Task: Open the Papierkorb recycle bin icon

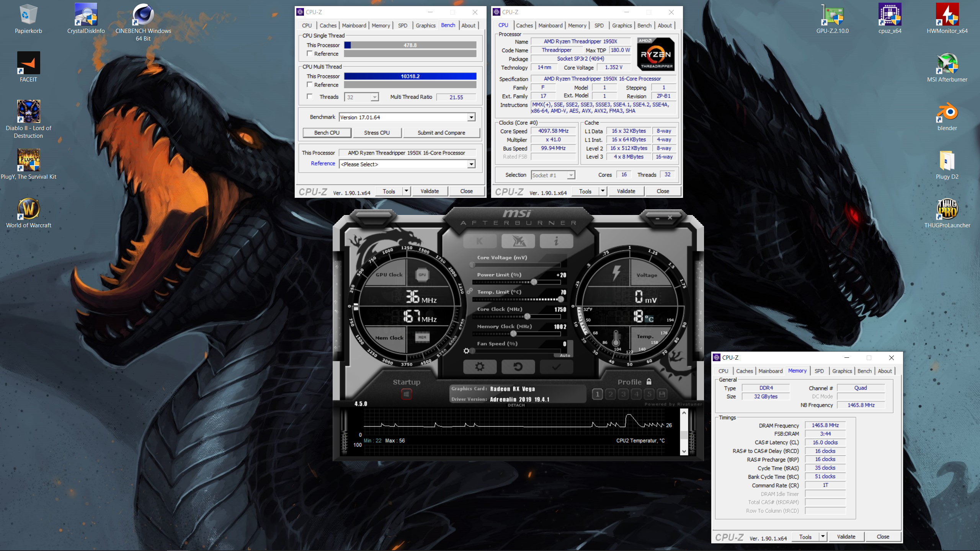Action: (28, 19)
